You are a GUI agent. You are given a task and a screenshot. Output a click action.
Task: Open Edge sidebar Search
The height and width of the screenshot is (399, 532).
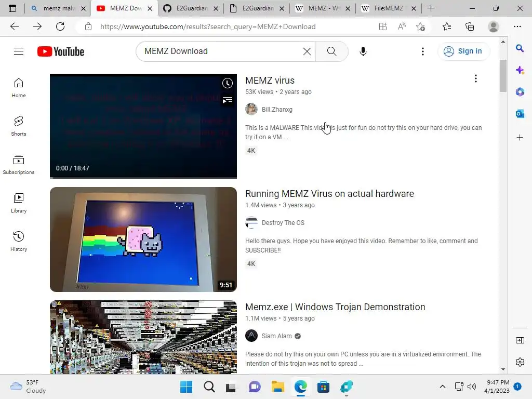520,48
